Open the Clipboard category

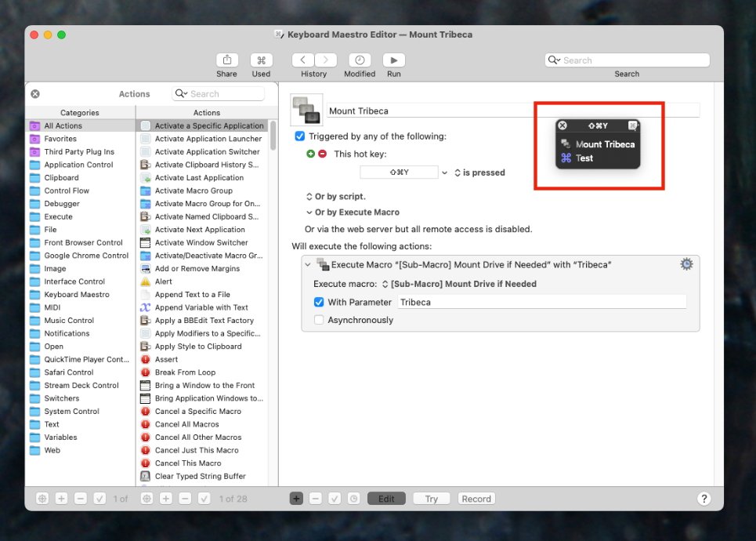click(80, 178)
